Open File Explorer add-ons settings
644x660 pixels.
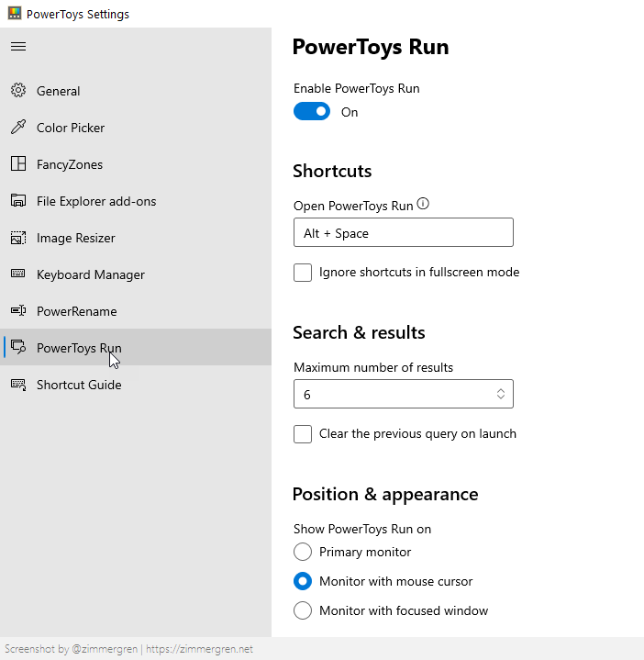pos(136,201)
